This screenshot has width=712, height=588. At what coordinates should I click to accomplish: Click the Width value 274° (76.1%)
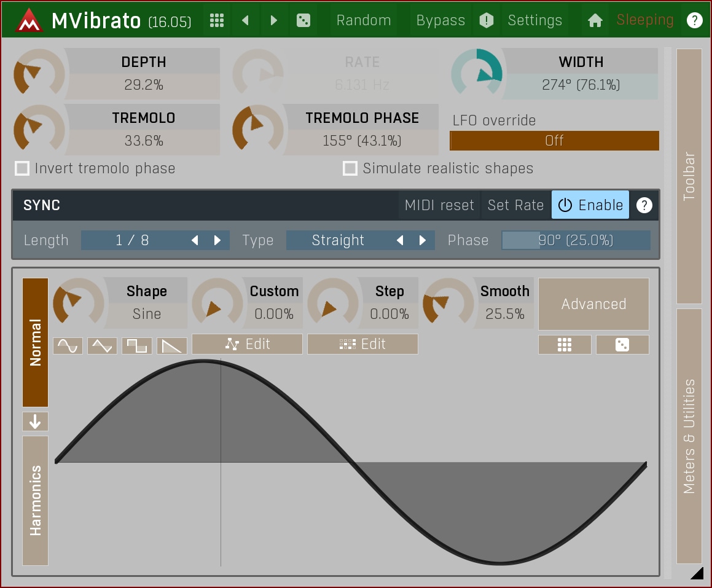coord(581,85)
